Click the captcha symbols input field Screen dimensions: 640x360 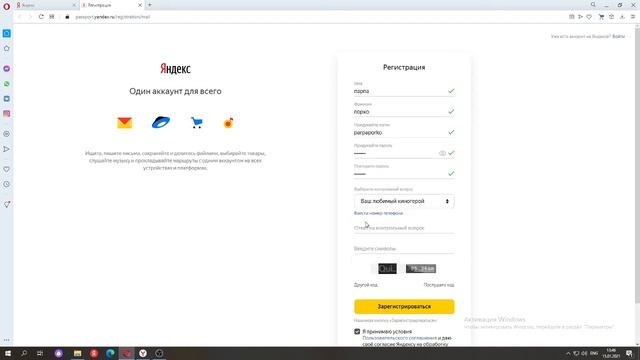(404, 249)
